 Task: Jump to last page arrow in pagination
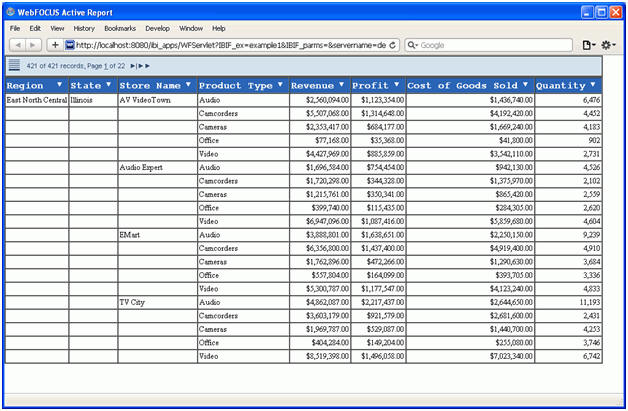(147, 66)
